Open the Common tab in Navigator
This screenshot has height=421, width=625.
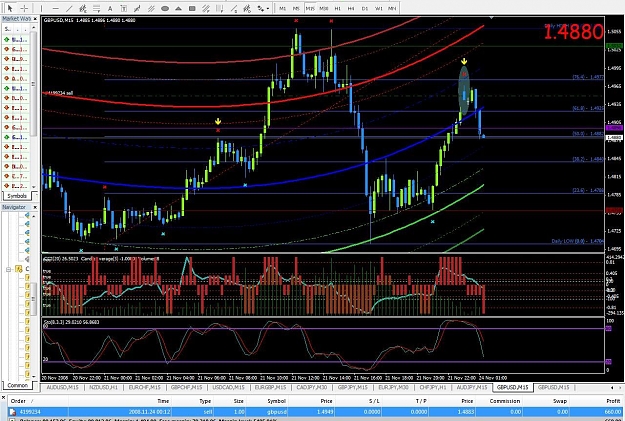(18, 385)
